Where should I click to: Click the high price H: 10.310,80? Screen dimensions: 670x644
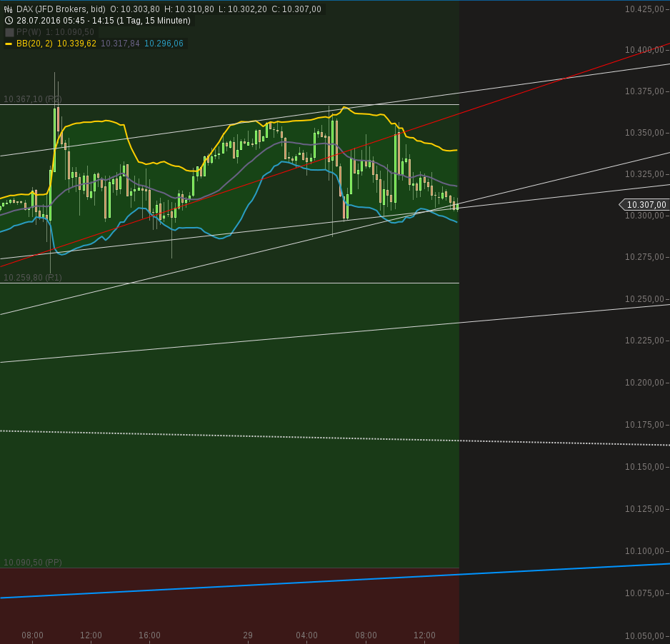pos(189,9)
